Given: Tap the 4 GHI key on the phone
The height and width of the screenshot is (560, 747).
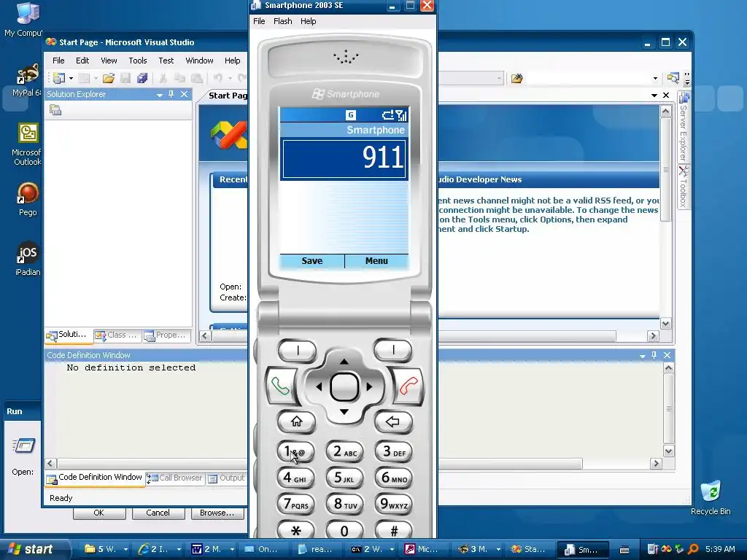Looking at the screenshot, I should [x=295, y=478].
